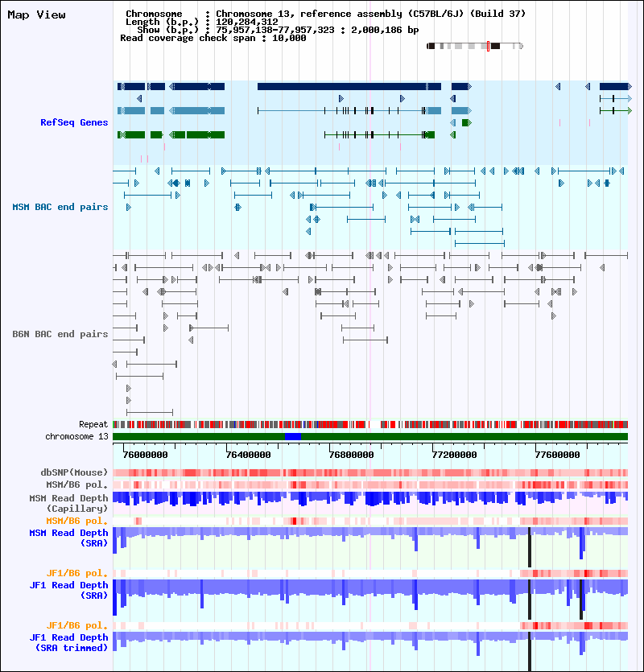Open the JF1 Read Depth (SRA trimmed) label
Screen dimensions: 644x672
pyautogui.click(x=68, y=642)
